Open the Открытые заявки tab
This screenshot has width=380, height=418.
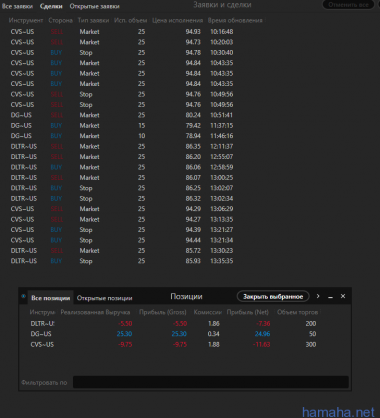[x=94, y=6]
